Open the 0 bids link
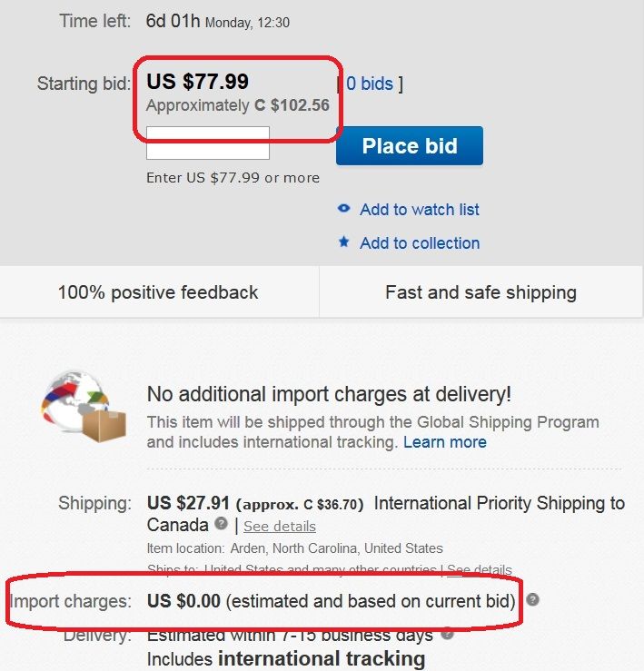The width and height of the screenshot is (644, 671). point(370,84)
